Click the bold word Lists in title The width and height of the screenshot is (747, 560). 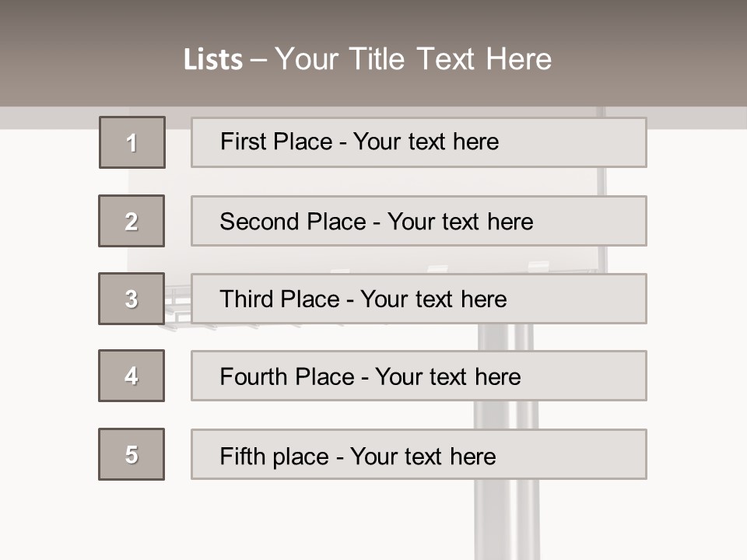point(212,60)
